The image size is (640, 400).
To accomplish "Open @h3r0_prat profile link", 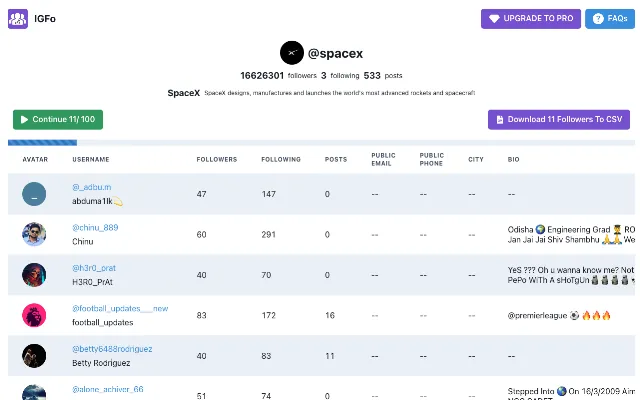I will coord(94,268).
